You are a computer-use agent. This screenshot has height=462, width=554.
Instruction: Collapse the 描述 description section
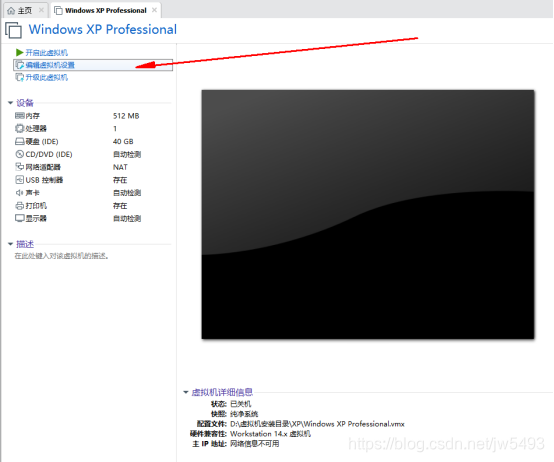click(x=10, y=244)
